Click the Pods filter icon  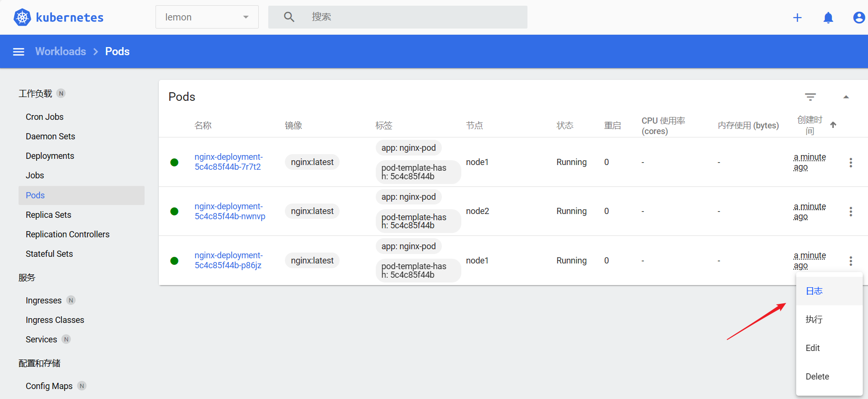pos(810,97)
